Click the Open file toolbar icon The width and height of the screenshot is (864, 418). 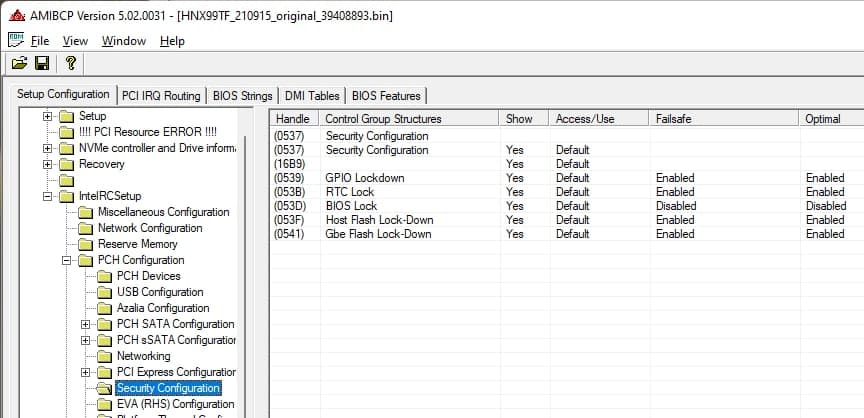(x=19, y=64)
